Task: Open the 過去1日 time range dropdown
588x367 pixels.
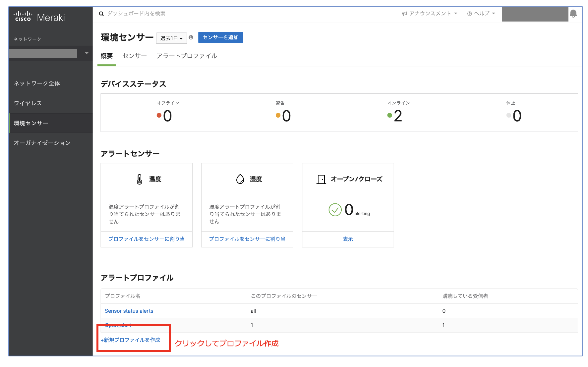Action: (x=171, y=38)
